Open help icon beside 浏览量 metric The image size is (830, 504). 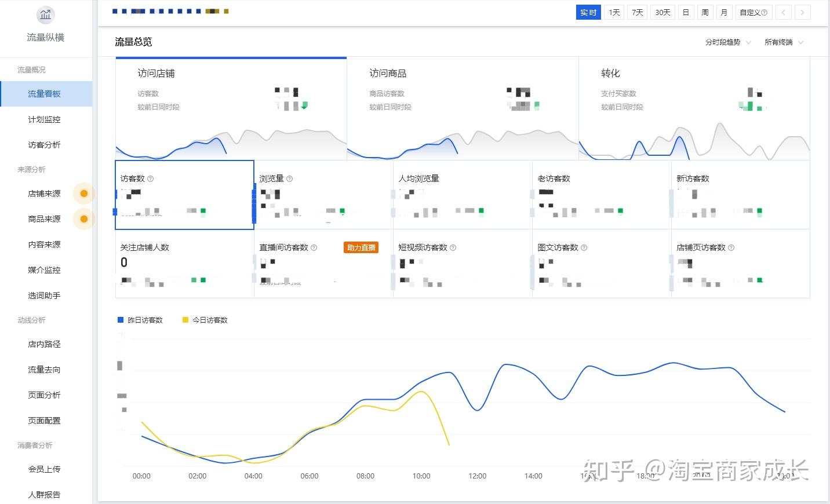290,179
